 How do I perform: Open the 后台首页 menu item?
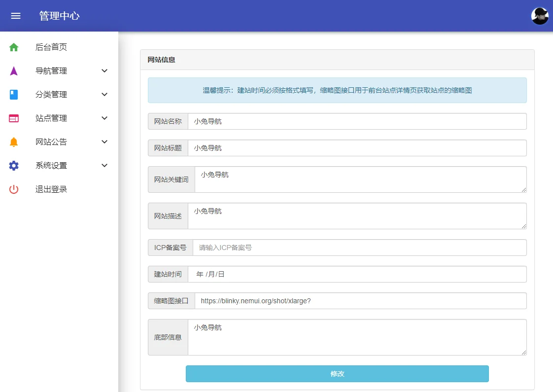51,47
